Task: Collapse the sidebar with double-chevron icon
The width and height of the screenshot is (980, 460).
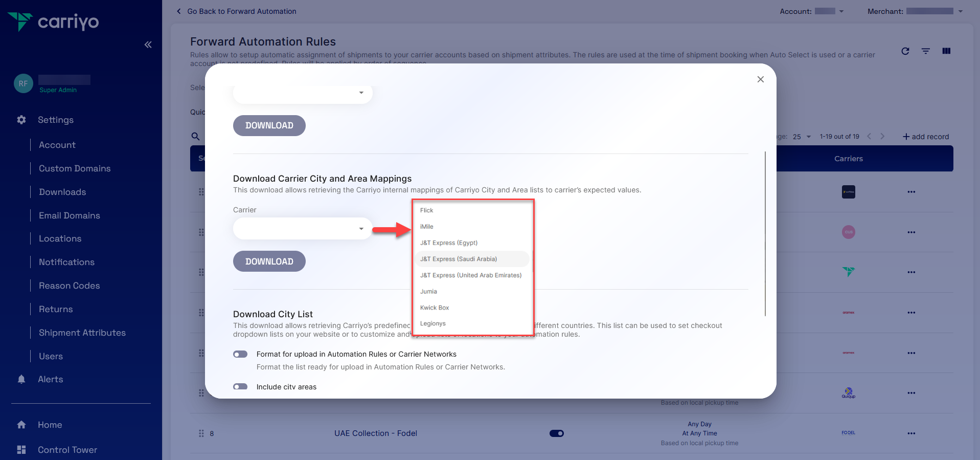Action: 148,45
